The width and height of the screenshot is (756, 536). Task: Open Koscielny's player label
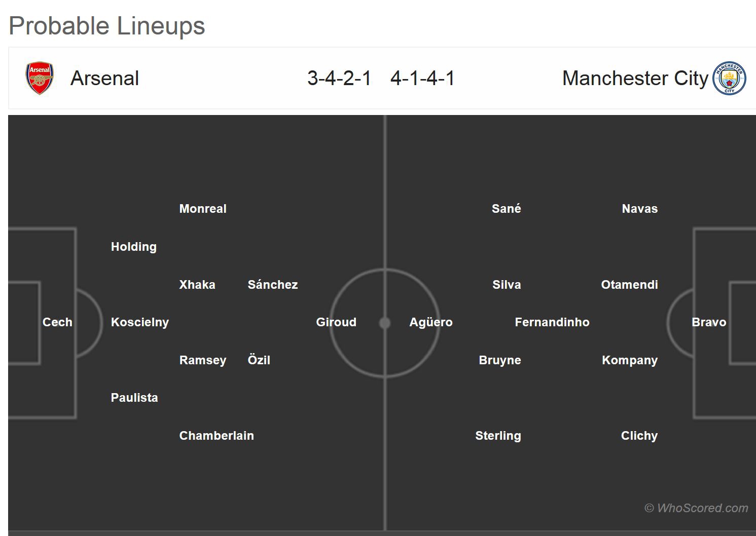pos(140,322)
